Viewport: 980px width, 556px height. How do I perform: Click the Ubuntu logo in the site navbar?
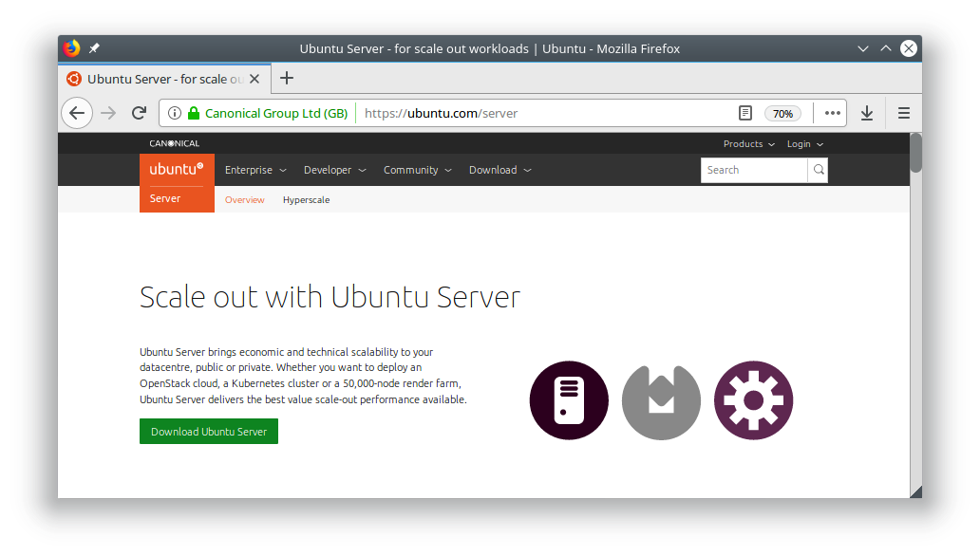[177, 169]
